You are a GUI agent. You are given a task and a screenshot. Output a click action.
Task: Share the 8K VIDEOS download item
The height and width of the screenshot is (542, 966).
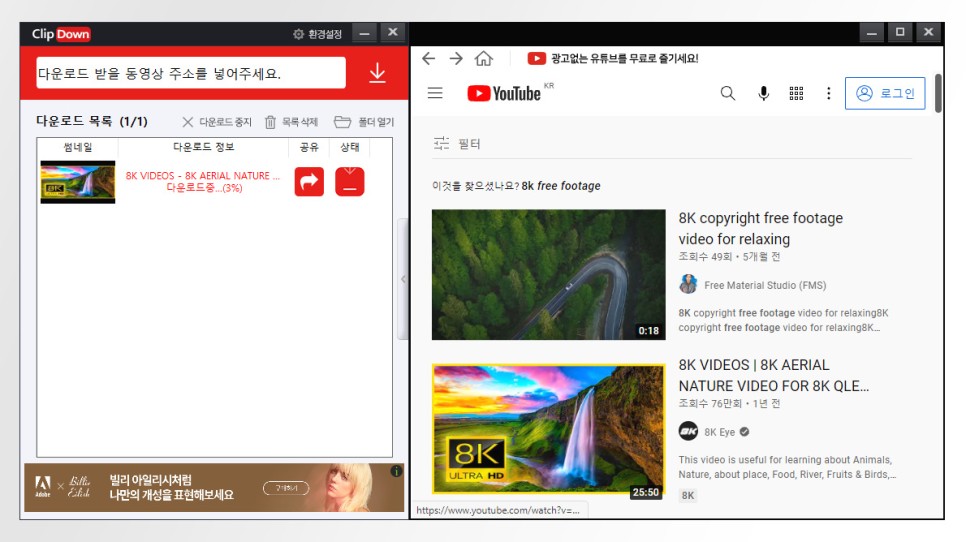[309, 182]
